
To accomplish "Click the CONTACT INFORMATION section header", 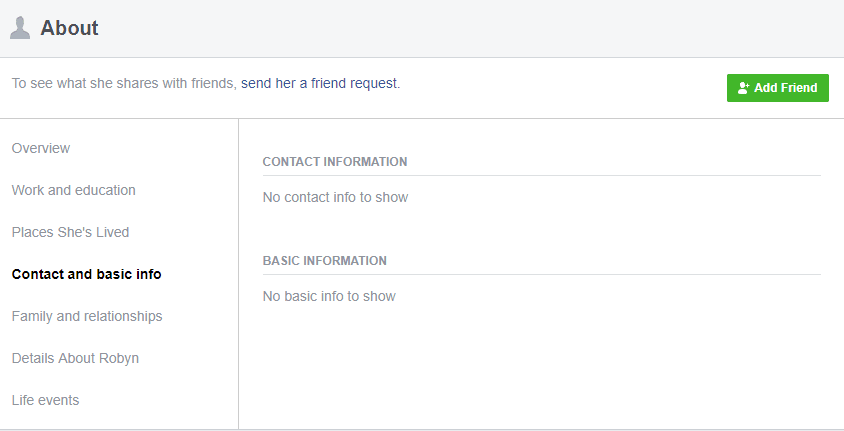I will pyautogui.click(x=335, y=161).
